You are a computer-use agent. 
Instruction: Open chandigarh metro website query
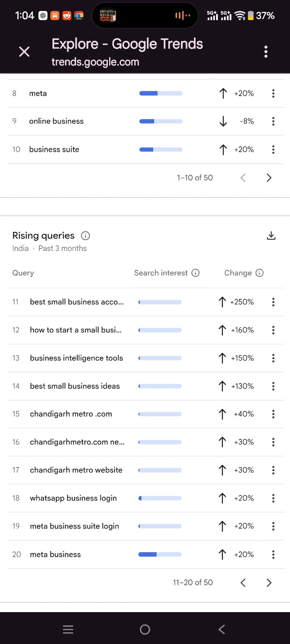(76, 470)
